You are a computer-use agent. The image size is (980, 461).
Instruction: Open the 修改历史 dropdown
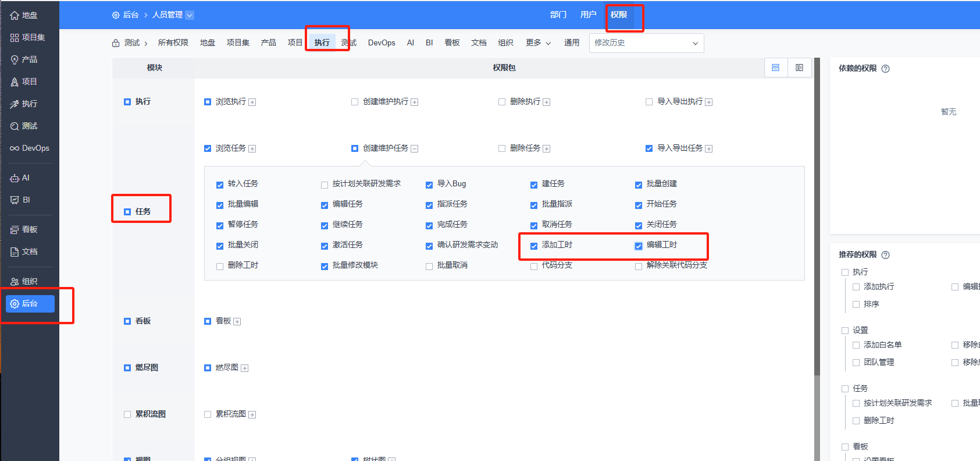coord(646,43)
